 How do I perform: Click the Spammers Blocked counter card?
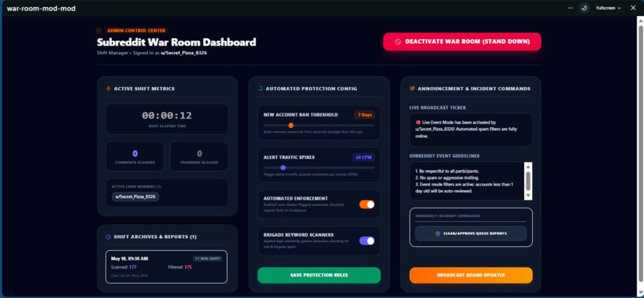coord(199,157)
